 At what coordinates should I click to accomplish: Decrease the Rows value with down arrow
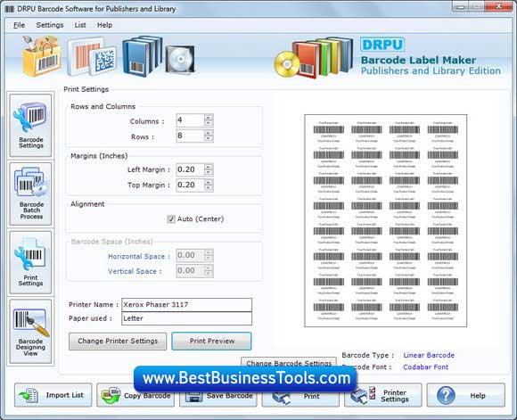[209, 138]
